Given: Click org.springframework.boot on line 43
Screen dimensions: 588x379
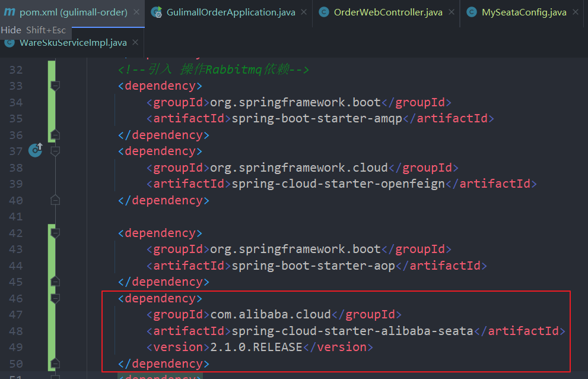Looking at the screenshot, I should tap(295, 249).
